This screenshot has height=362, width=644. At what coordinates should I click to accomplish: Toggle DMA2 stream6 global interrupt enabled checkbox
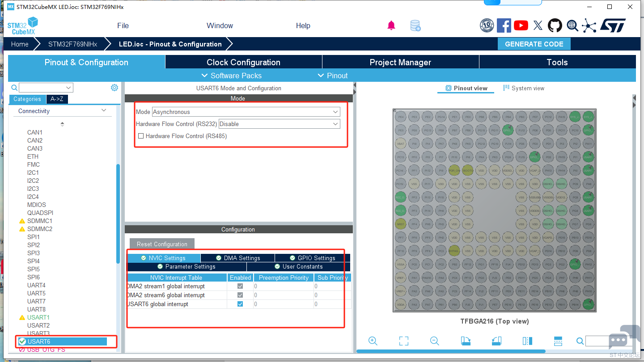(240, 295)
